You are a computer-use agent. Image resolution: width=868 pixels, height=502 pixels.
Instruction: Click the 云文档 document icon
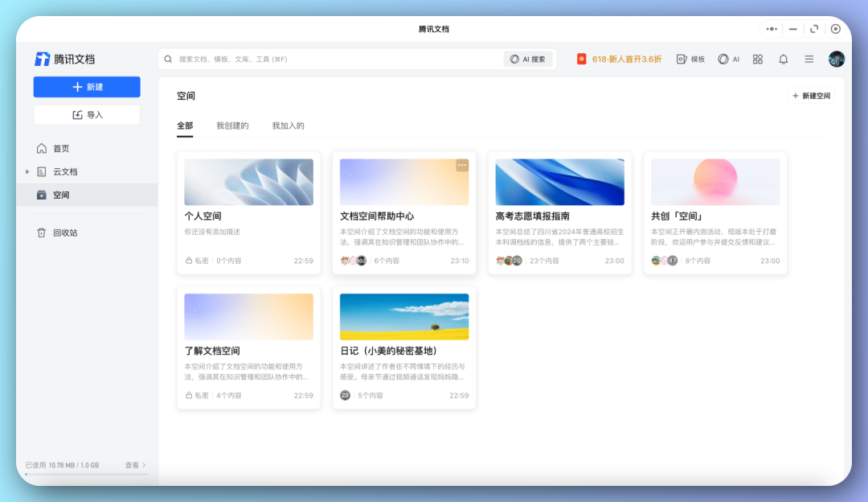pos(42,172)
